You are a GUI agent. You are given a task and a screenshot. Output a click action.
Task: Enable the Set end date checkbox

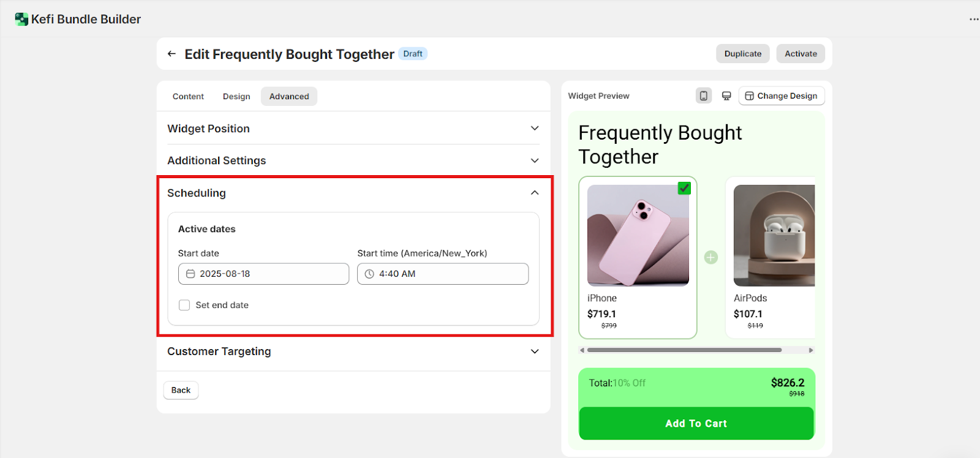click(184, 305)
